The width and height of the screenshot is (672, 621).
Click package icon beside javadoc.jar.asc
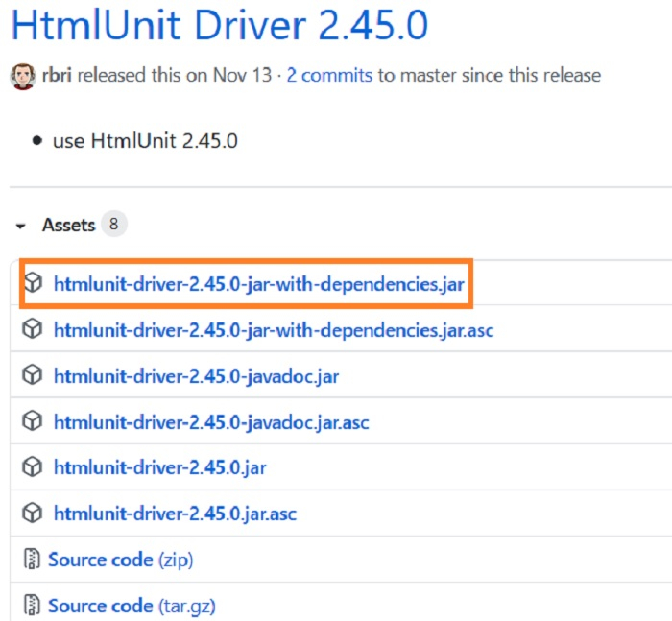tap(33, 421)
